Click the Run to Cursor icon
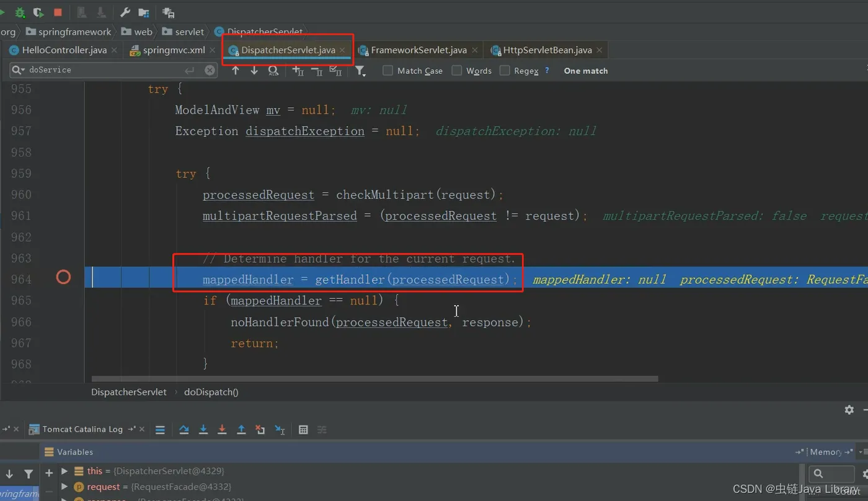Image resolution: width=868 pixels, height=501 pixels. coord(280,430)
